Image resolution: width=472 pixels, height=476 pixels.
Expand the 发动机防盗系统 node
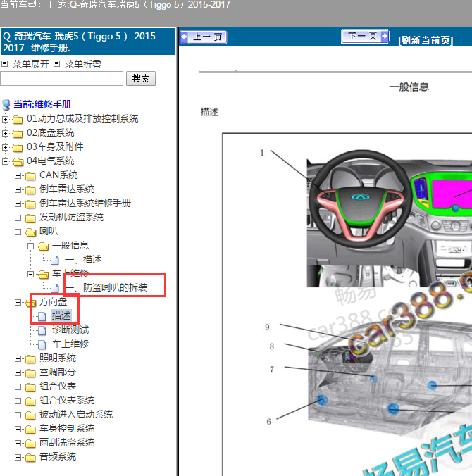click(18, 218)
